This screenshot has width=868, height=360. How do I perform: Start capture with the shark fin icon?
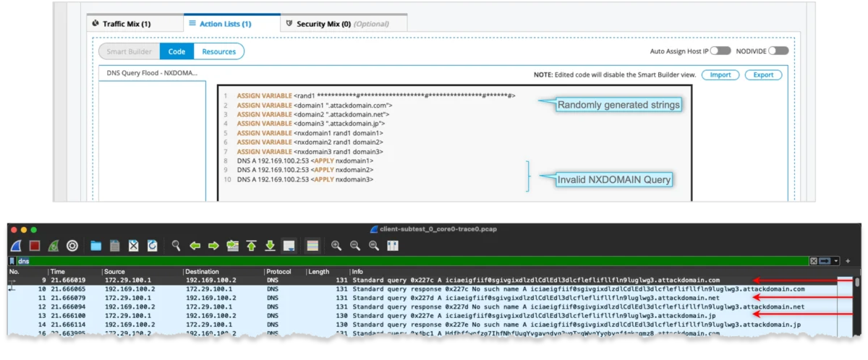coord(16,246)
